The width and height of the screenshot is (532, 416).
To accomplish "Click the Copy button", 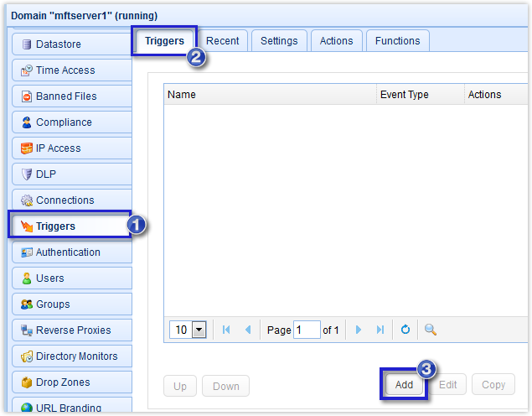I will [493, 385].
